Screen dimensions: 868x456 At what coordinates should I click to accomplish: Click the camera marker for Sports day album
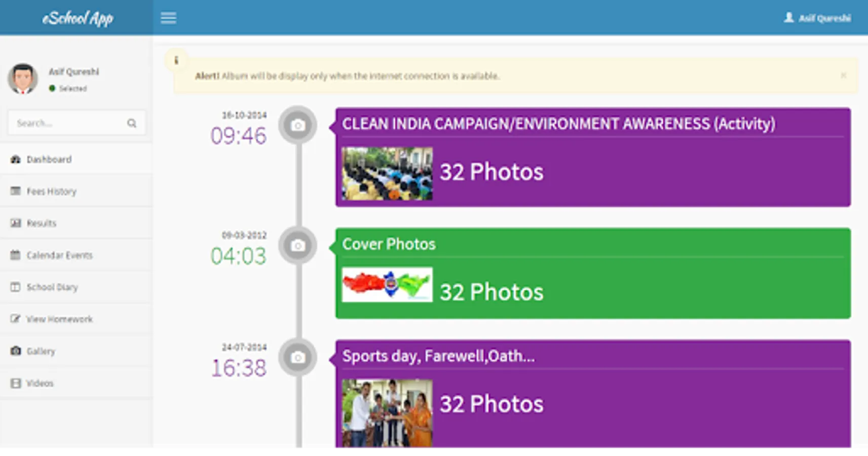pyautogui.click(x=298, y=357)
